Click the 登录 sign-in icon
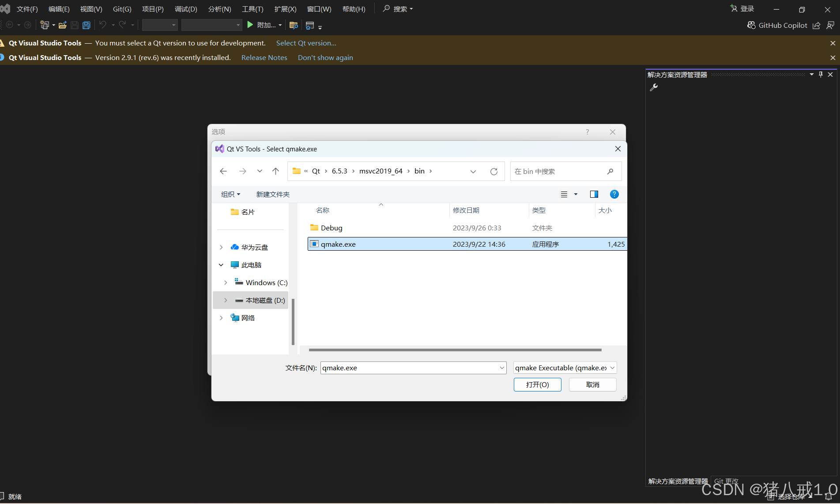 pos(734,8)
